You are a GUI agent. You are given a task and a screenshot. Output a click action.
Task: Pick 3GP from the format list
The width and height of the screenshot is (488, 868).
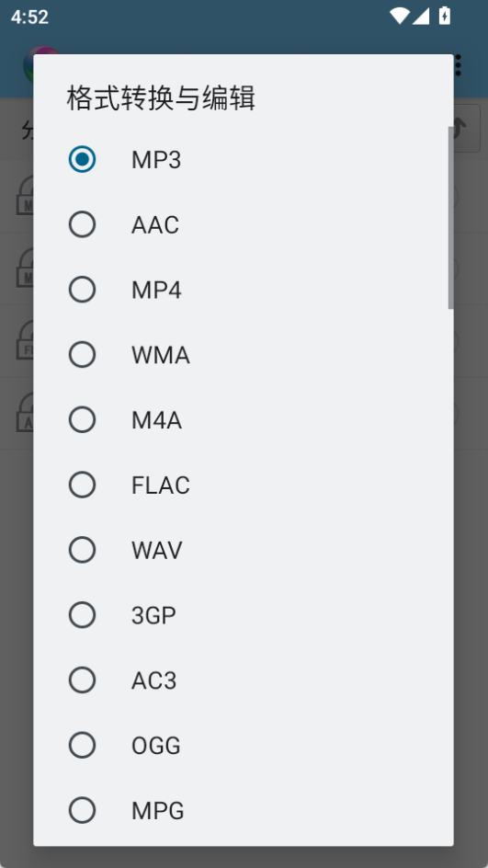[244, 615]
